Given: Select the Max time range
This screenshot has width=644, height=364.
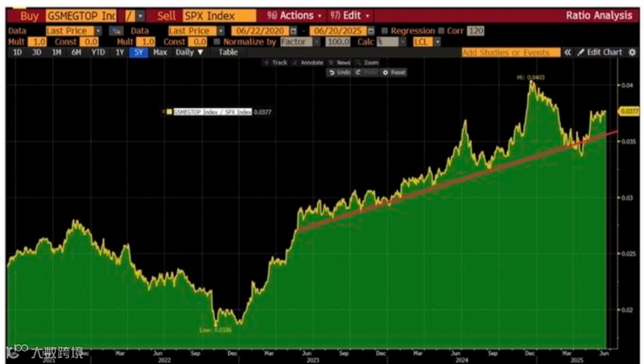Looking at the screenshot, I should pyautogui.click(x=160, y=52).
